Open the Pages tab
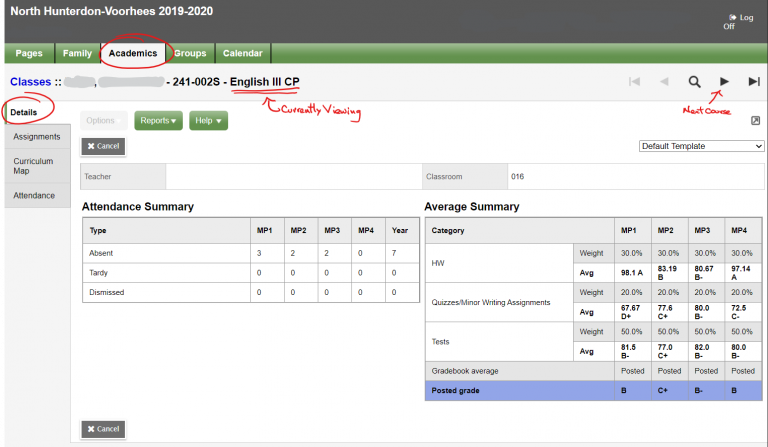The height and width of the screenshot is (447, 768). point(29,53)
